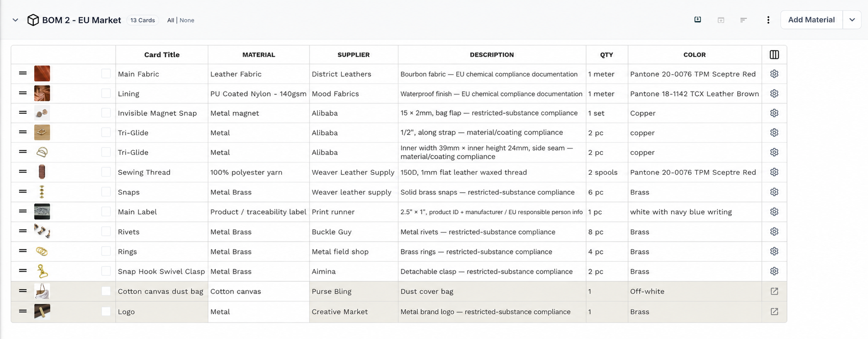
Task: Click the 'Snap Hook Swivel Clasp' title cell
Action: click(x=161, y=271)
